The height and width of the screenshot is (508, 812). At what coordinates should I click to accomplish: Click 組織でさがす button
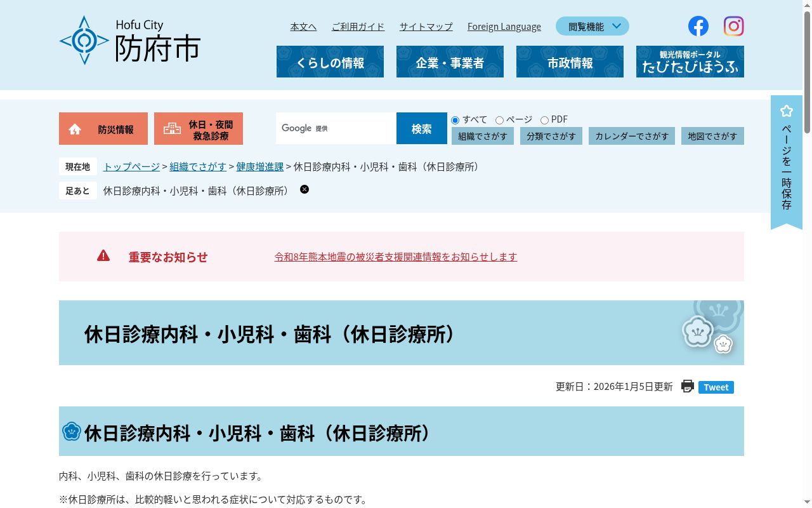(483, 136)
